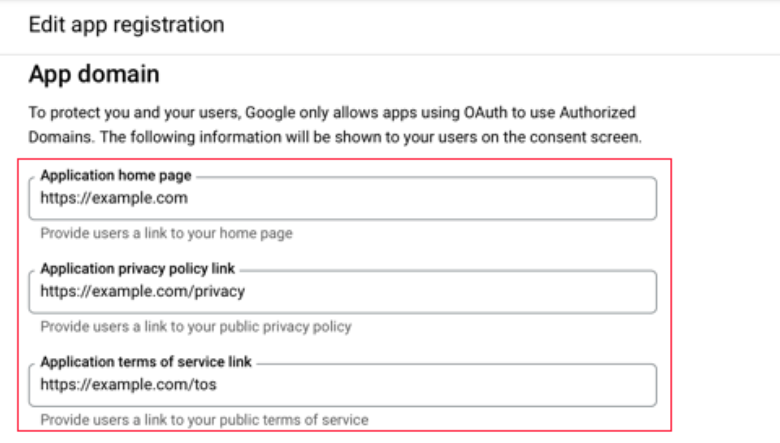Select the 'Application privacy policy link' label
Screen dimensions: 780x443
point(138,269)
